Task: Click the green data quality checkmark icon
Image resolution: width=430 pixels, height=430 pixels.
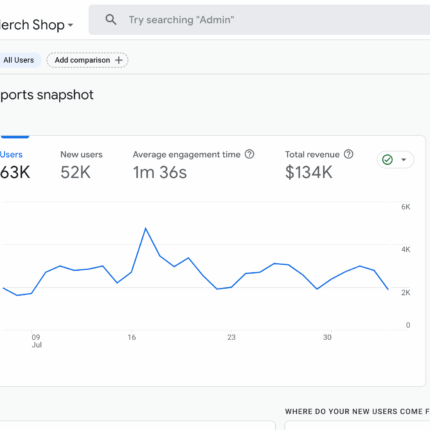Action: pyautogui.click(x=387, y=160)
